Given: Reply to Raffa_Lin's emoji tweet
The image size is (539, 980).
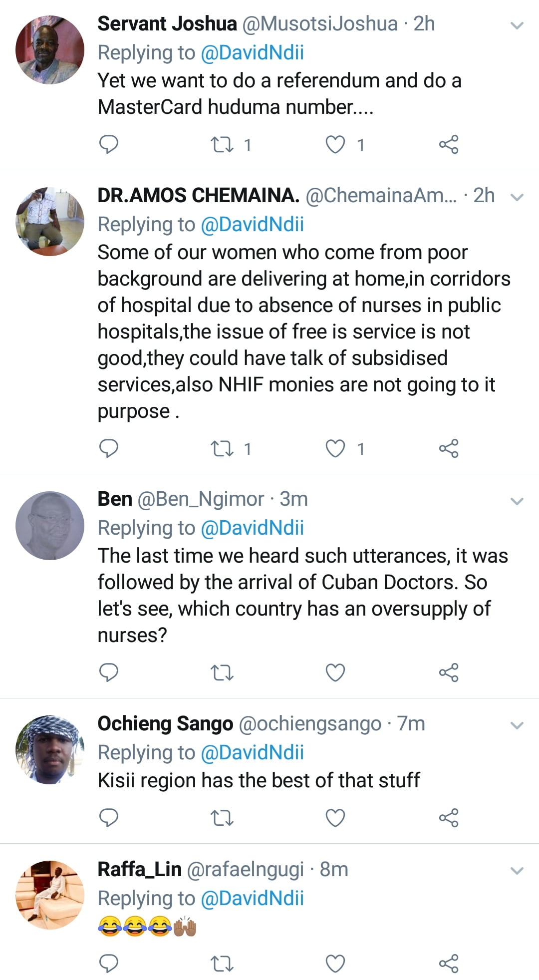Looking at the screenshot, I should click(109, 963).
